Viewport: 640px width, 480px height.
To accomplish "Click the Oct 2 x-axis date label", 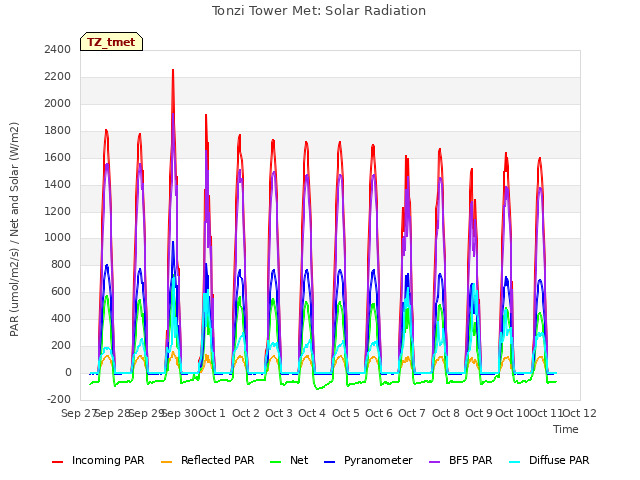I will (246, 413).
